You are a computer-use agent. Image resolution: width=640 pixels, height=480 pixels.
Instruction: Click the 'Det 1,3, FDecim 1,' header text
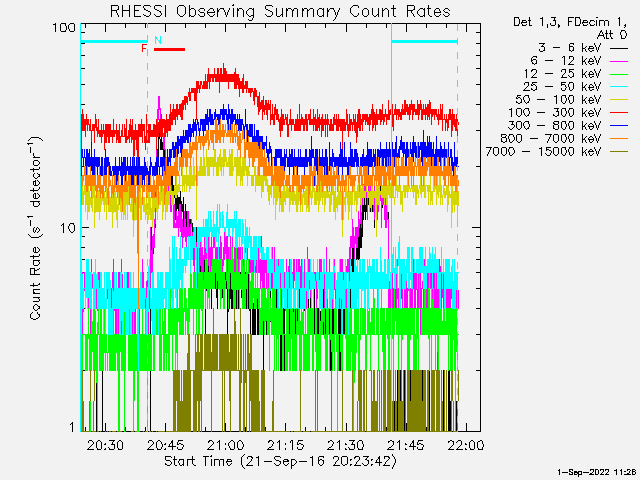pyautogui.click(x=570, y=22)
